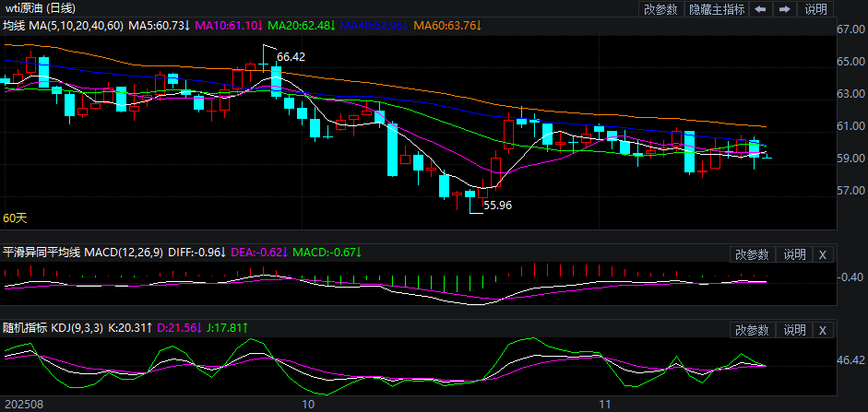Click 改参数 in the MACD panel
The image size is (868, 412).
point(752,254)
